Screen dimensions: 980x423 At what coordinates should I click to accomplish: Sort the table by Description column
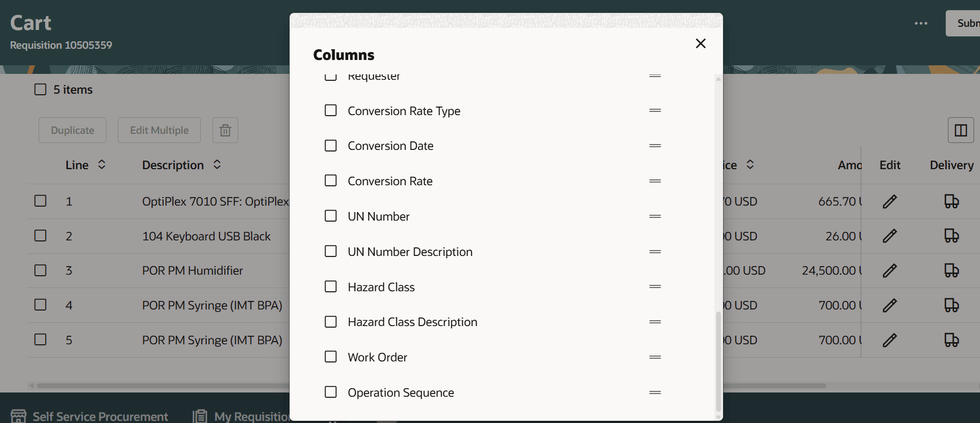pyautogui.click(x=217, y=164)
